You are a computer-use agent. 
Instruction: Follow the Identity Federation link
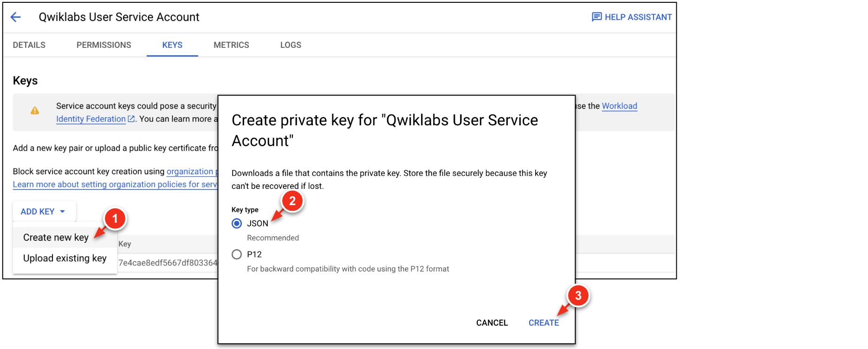click(91, 119)
